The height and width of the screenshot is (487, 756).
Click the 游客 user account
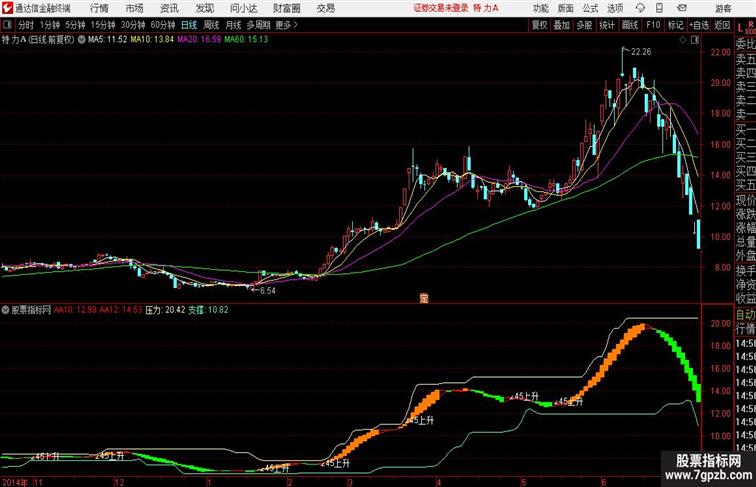[x=723, y=9]
